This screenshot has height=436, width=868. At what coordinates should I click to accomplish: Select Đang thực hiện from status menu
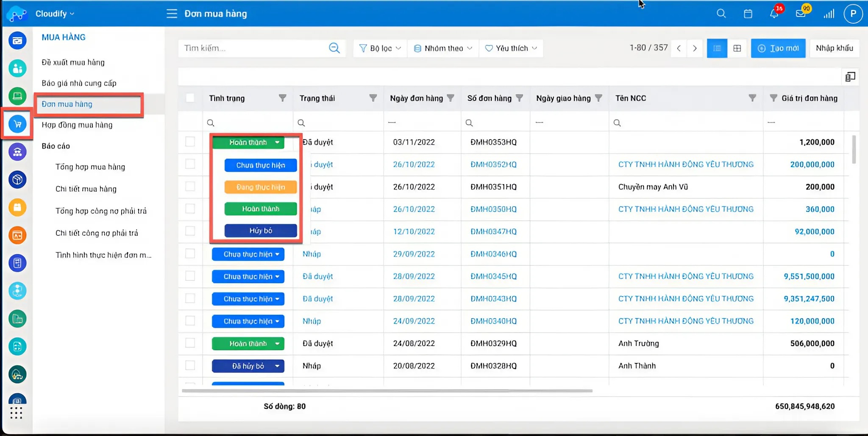(x=260, y=187)
